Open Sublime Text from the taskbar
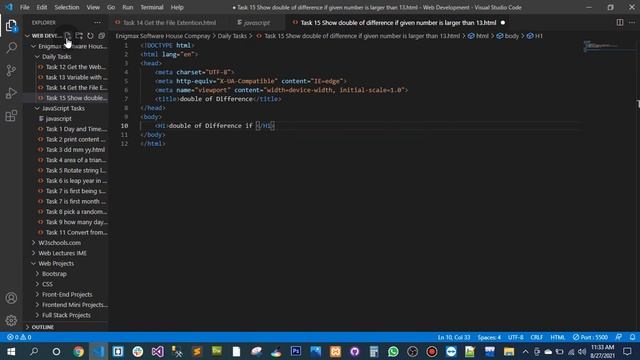Image resolution: width=640 pixels, height=360 pixels. coord(197,351)
